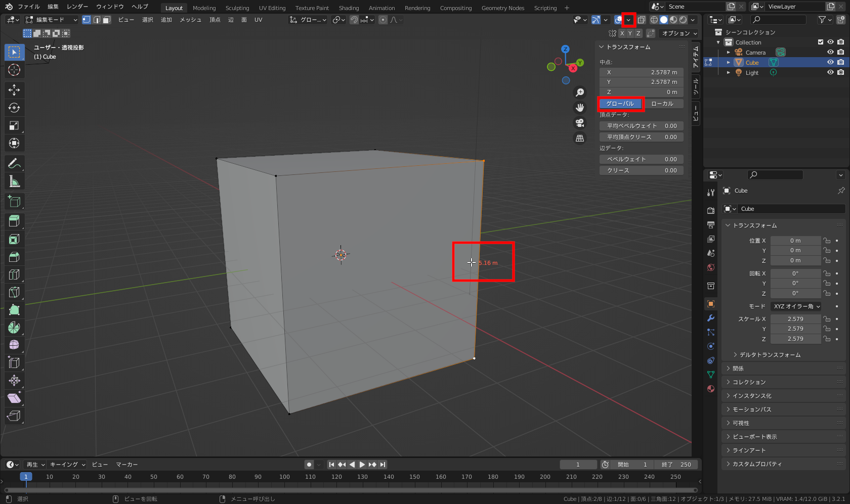Screen dimensions: 850x504
Task: Select the Shrink/Fatten tool
Action: (14, 381)
